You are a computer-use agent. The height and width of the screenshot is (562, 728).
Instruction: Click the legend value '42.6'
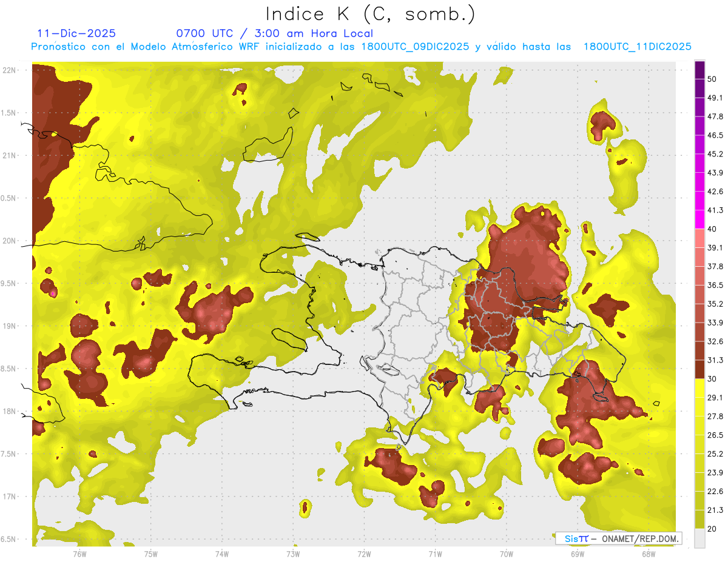point(715,192)
